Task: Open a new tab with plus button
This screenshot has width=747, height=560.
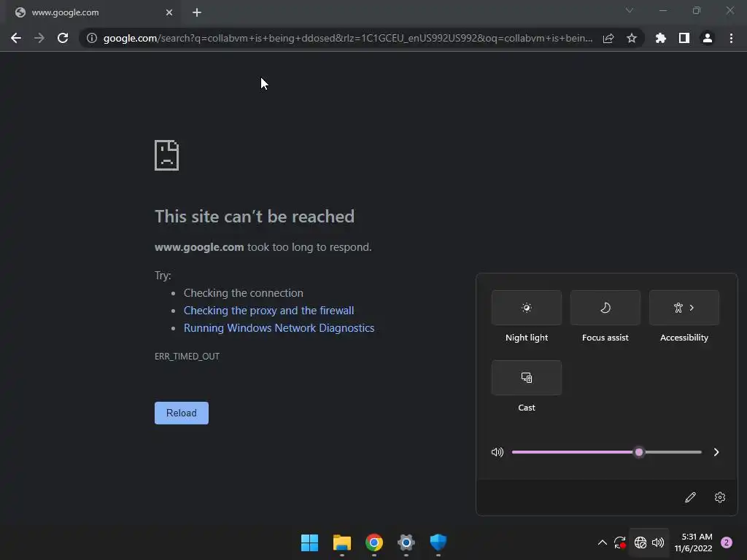Action: pos(197,12)
